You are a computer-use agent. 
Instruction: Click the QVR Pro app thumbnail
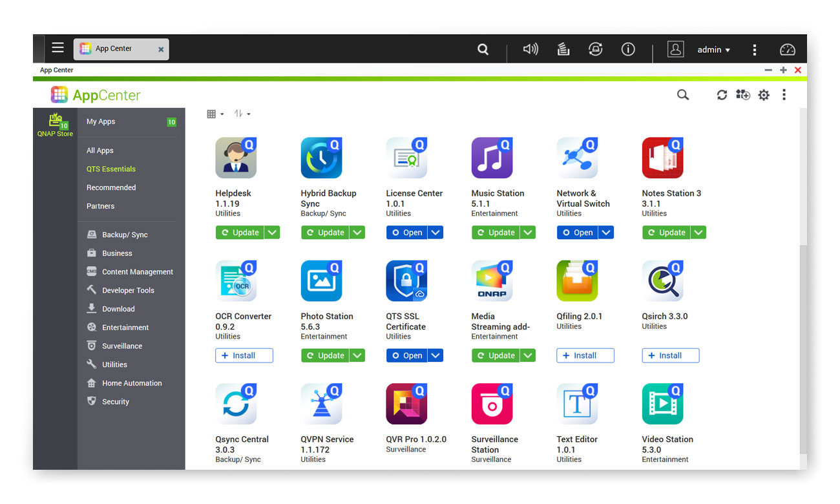[x=406, y=404]
